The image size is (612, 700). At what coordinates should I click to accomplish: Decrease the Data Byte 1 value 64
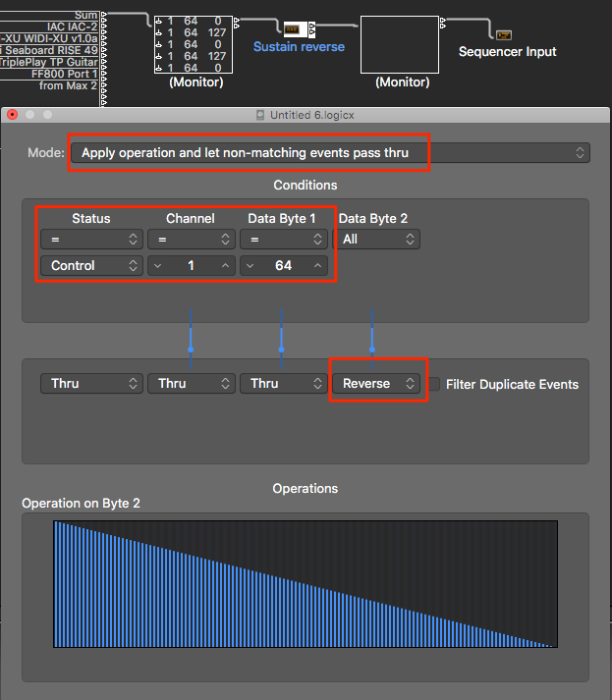250,265
